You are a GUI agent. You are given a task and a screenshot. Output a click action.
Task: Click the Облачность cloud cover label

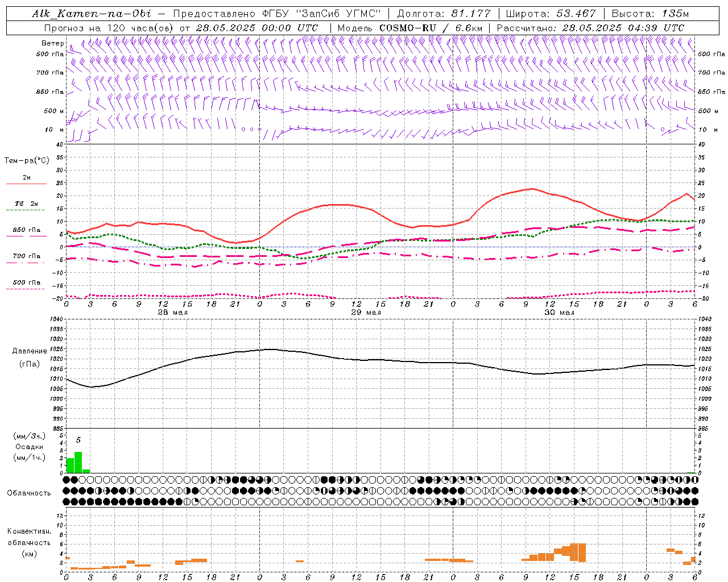tap(29, 493)
